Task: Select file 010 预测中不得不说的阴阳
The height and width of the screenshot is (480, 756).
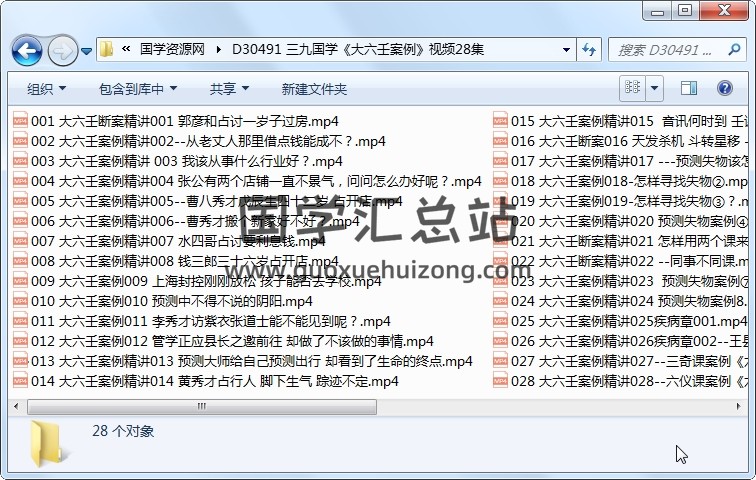Action: [163, 301]
